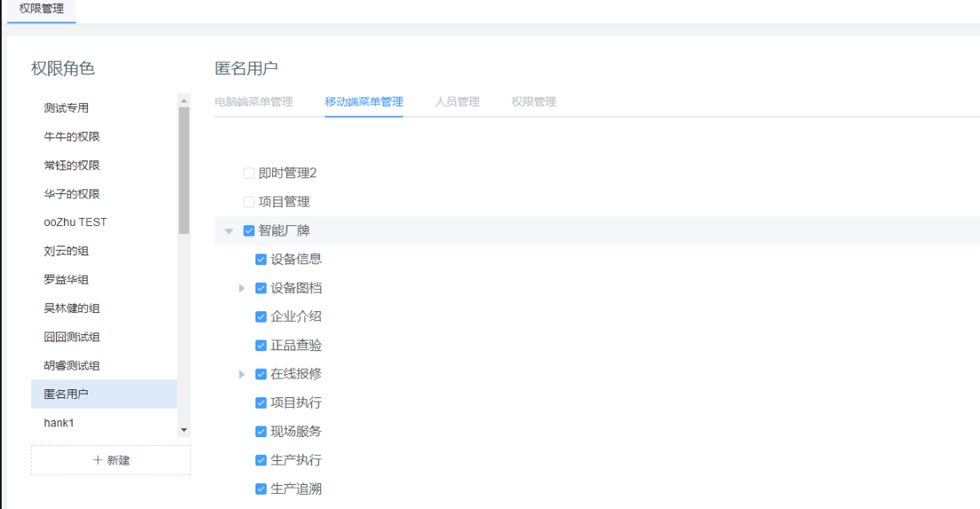Switch to the 电脑端菜单管理 tab
980x509 pixels.
(x=254, y=102)
